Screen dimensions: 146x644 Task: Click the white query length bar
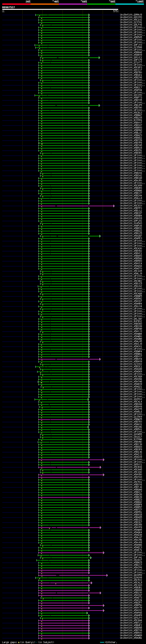point(60,10)
